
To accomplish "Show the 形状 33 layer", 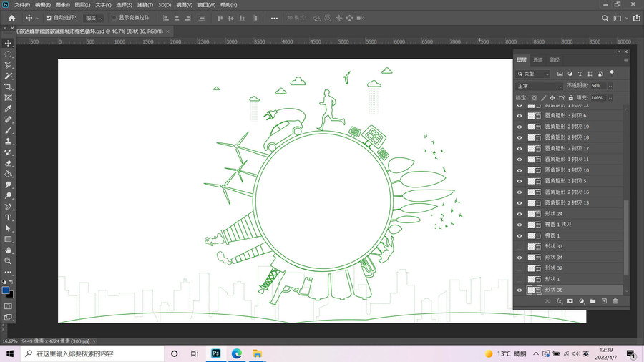I will (x=519, y=246).
